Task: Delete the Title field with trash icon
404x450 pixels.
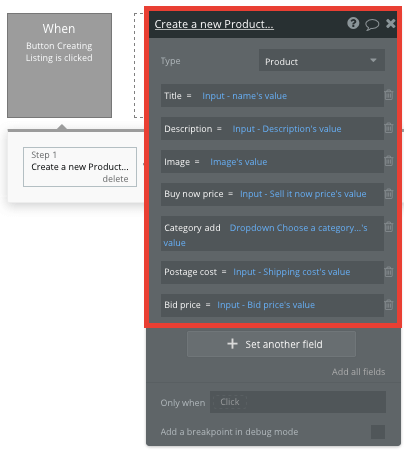Action: tap(389, 95)
